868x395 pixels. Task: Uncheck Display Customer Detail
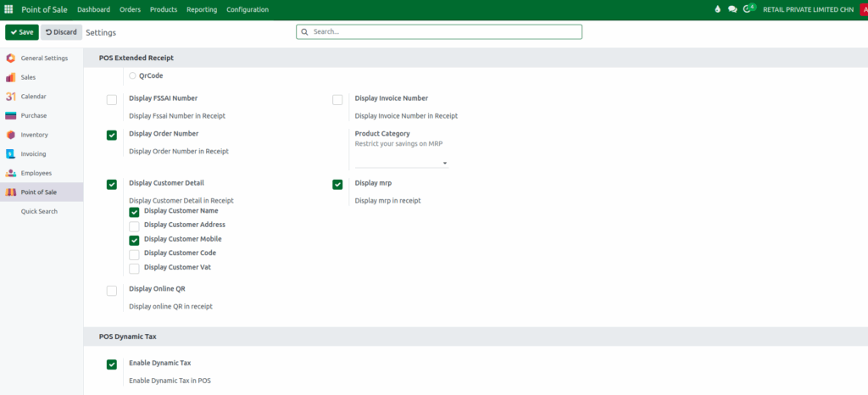(112, 184)
